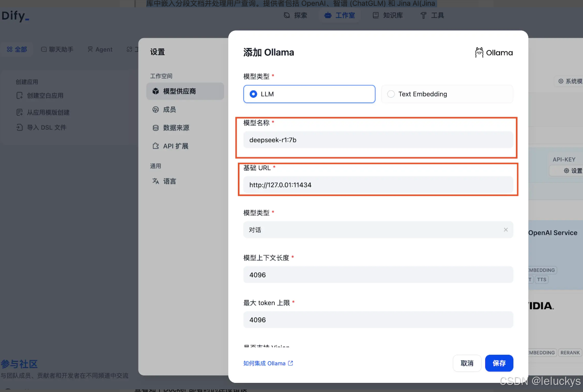
Task: Select the 全部 all apps filter
Action: coord(17,49)
